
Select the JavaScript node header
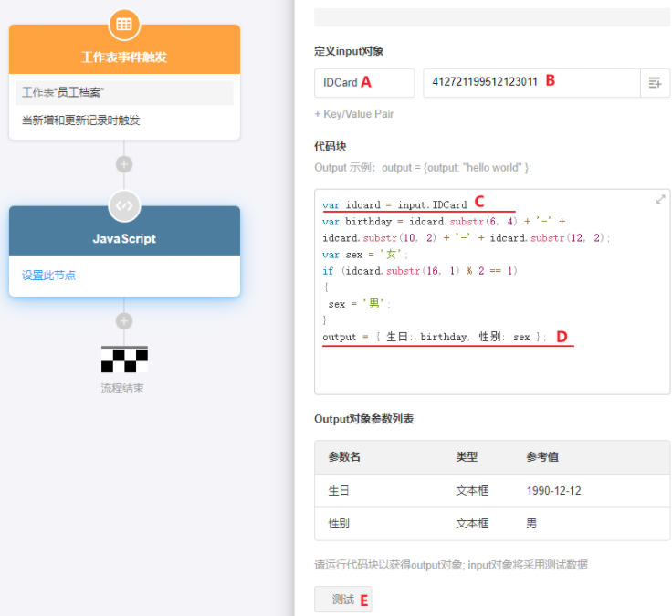pyautogui.click(x=124, y=232)
